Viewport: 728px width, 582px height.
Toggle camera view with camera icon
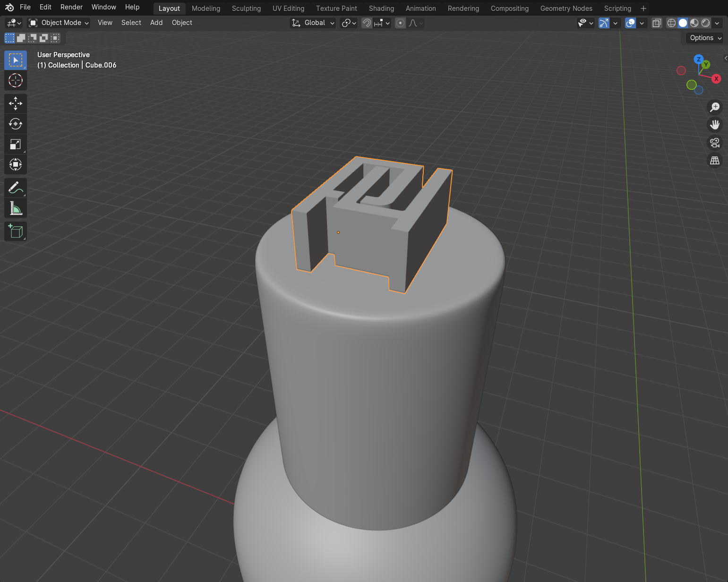click(x=715, y=143)
